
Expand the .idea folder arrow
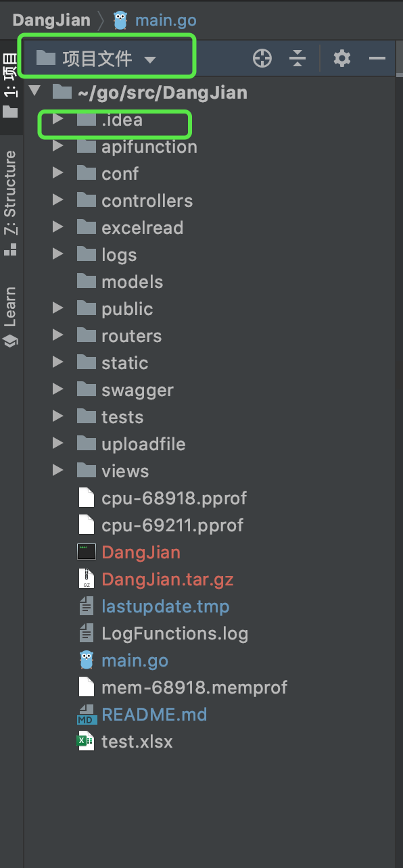point(58,120)
